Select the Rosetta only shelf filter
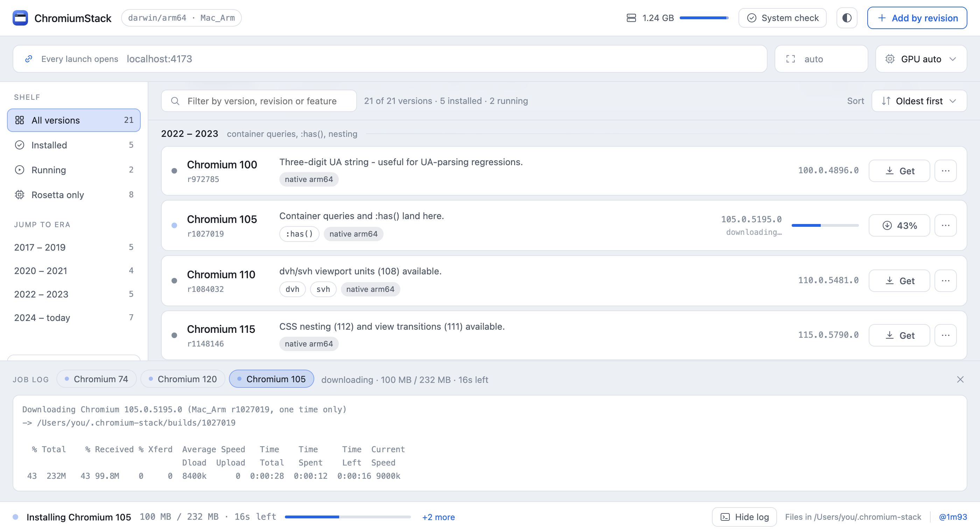Image resolution: width=980 pixels, height=532 pixels. 74,195
